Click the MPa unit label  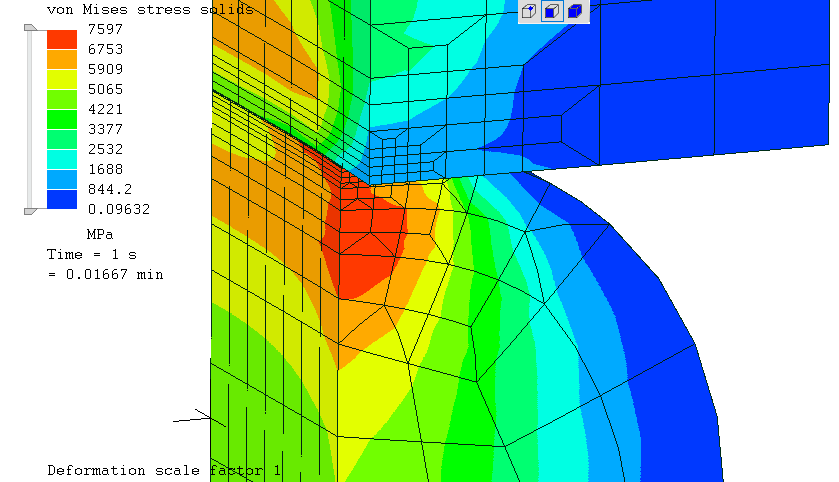pos(100,234)
